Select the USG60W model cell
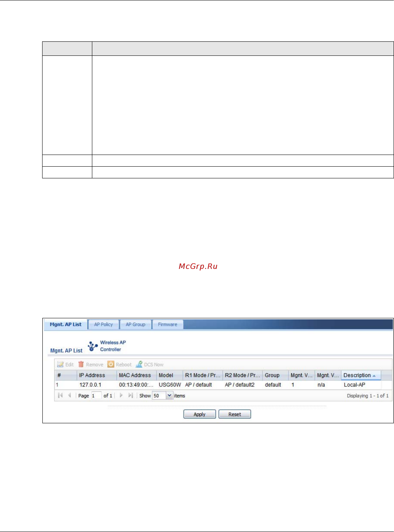Screen dimensions: 394x532 (170, 385)
